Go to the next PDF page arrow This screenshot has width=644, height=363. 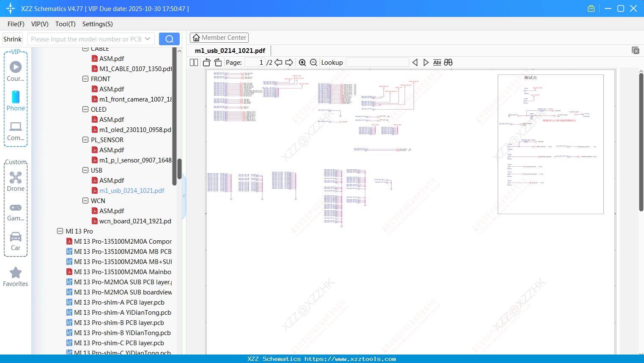pos(289,62)
